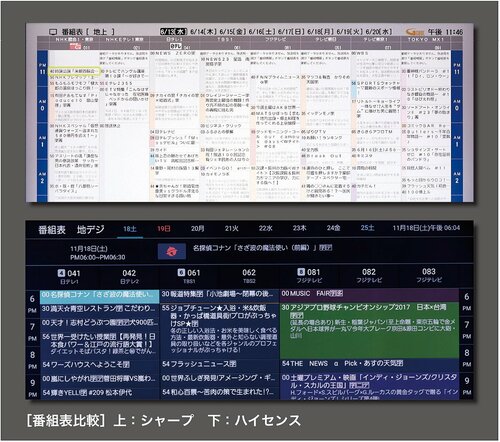Viewport: 500px width, 442px height.
Task: Select the yellow-outlined program in NHK column
Action: (75, 71)
